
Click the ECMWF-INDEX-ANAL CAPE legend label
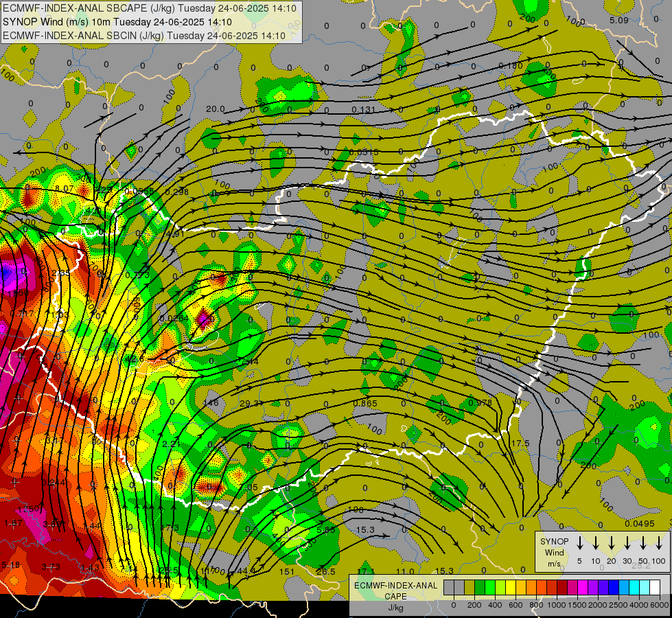tap(395, 591)
